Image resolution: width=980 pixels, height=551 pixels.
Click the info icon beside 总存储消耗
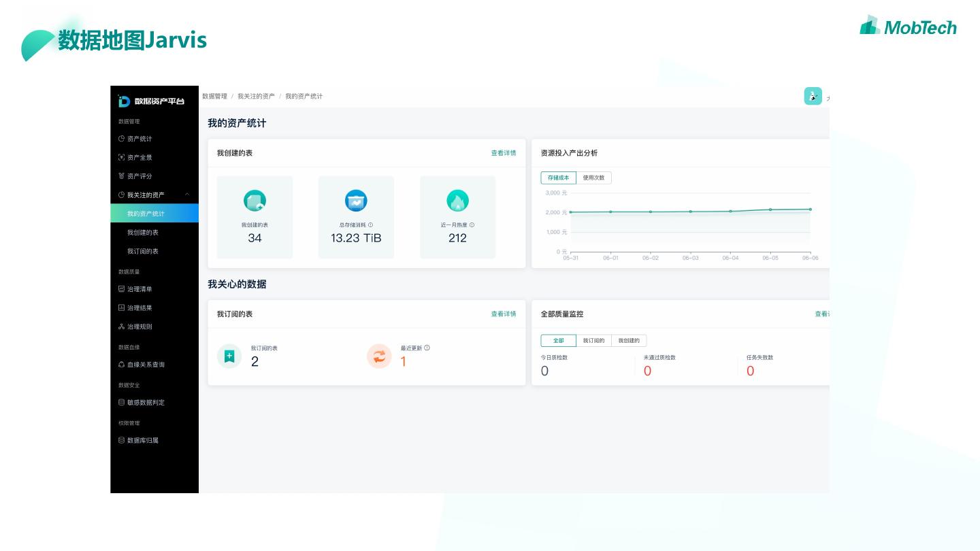point(371,224)
